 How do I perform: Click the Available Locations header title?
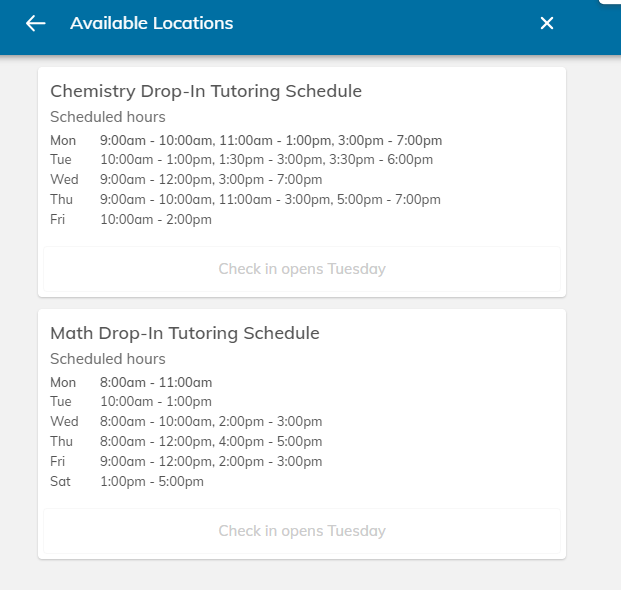tap(152, 23)
